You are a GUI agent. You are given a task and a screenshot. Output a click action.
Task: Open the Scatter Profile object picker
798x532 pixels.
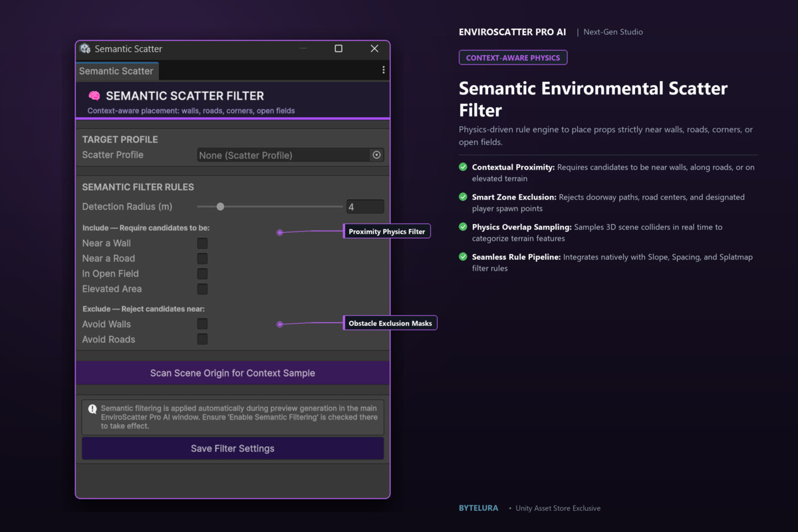pos(376,155)
